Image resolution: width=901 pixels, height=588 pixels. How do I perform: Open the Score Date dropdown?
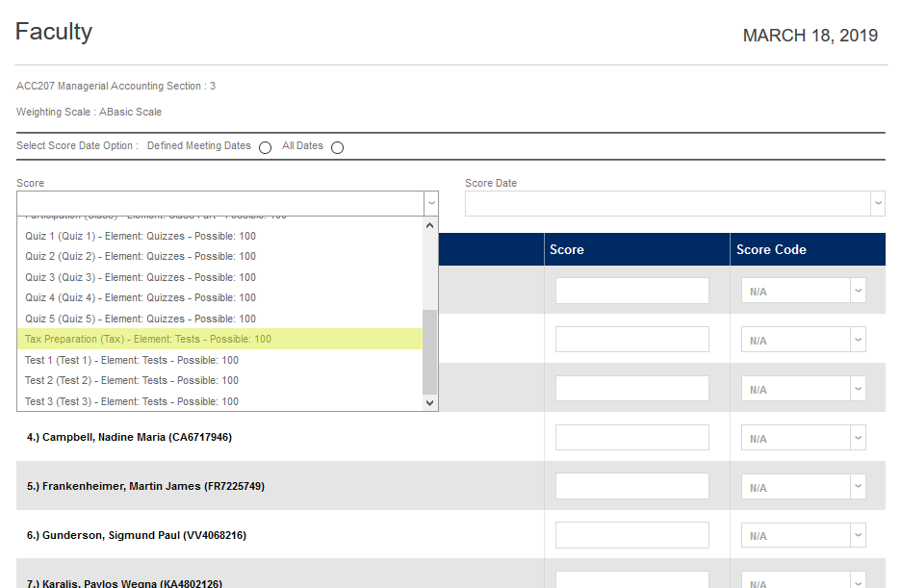(x=675, y=203)
